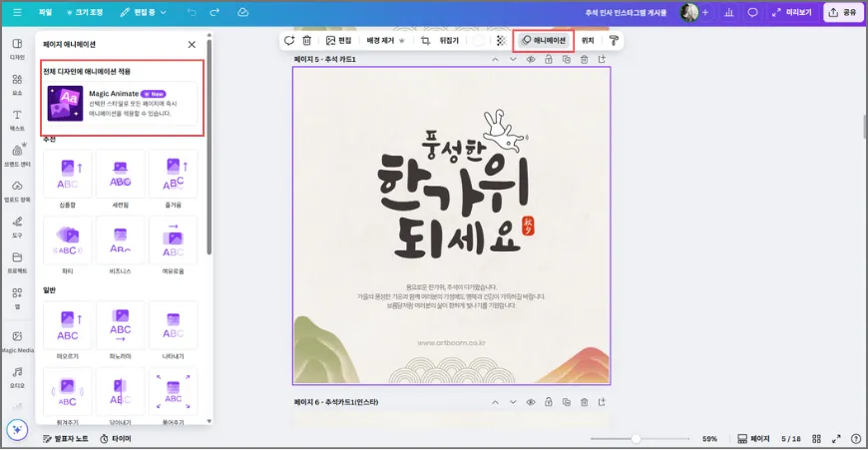Image resolution: width=868 pixels, height=450 pixels.
Task: Open the 업로드 항목 sidebar tab
Action: 17,192
